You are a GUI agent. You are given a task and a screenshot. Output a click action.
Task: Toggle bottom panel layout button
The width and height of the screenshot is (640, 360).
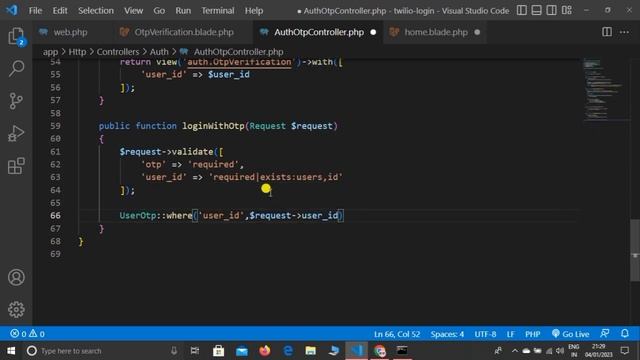536,10
